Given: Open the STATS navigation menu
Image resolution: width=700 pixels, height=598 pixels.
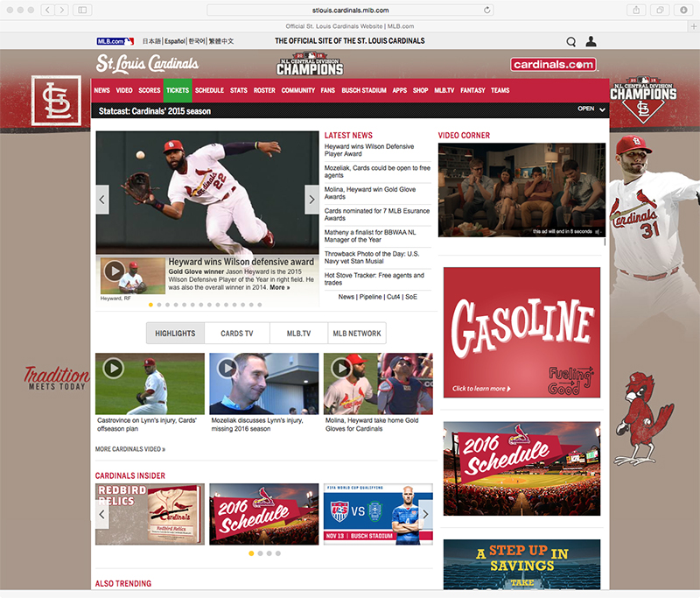Looking at the screenshot, I should click(238, 90).
